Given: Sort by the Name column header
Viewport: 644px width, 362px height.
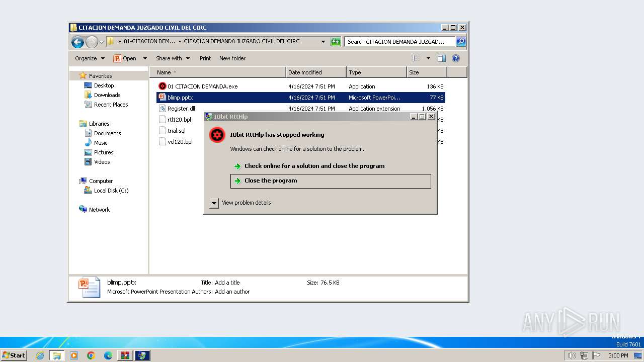Looking at the screenshot, I should point(217,72).
